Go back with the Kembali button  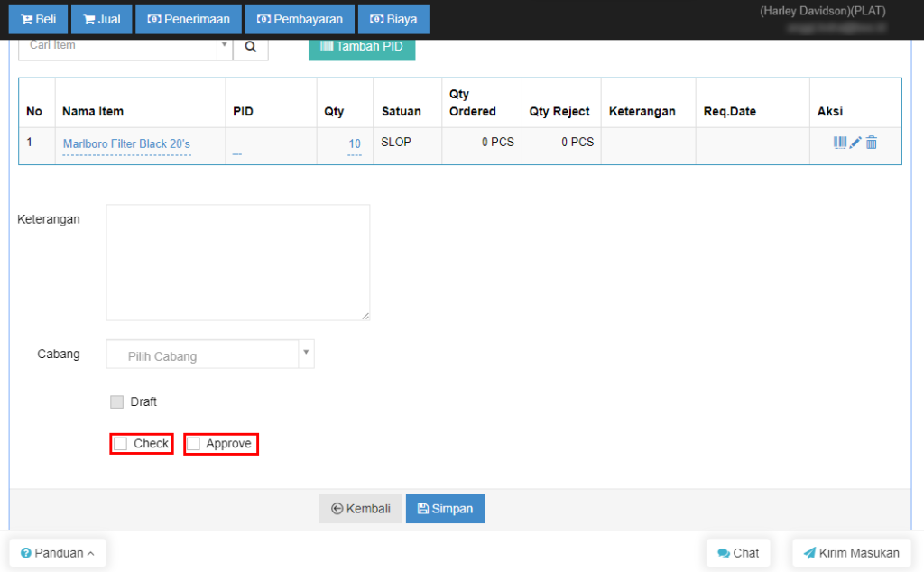click(361, 509)
